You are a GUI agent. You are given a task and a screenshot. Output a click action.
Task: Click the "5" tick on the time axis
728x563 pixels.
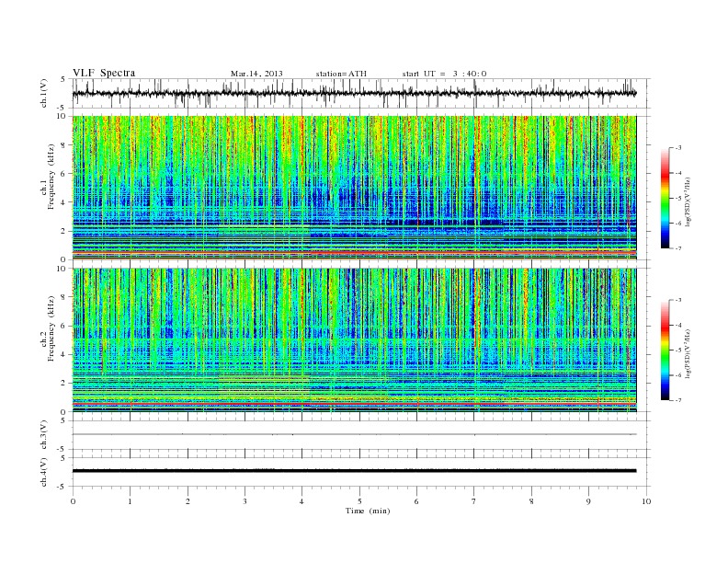tap(359, 501)
